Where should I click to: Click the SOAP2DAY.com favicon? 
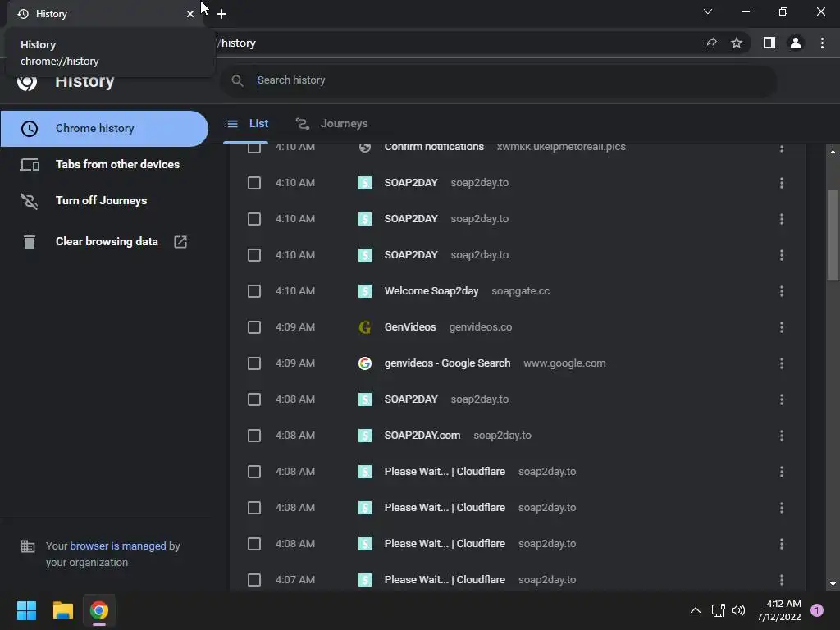coord(365,436)
